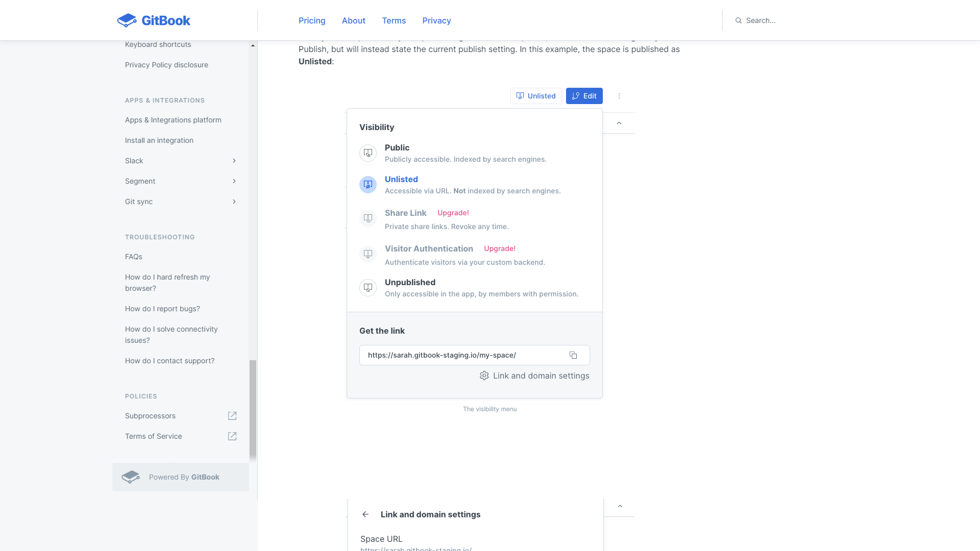Click the blue Edit button
This screenshot has height=551, width=980.
point(584,96)
